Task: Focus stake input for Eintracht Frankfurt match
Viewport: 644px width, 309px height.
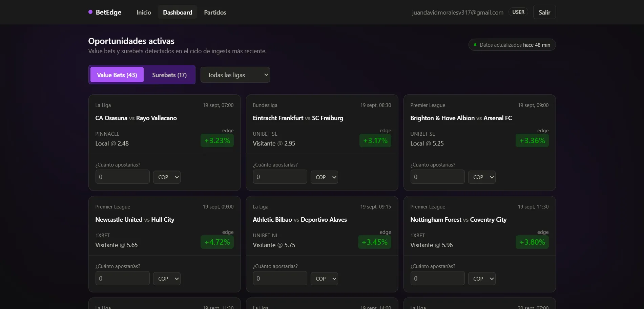Action: 280,177
